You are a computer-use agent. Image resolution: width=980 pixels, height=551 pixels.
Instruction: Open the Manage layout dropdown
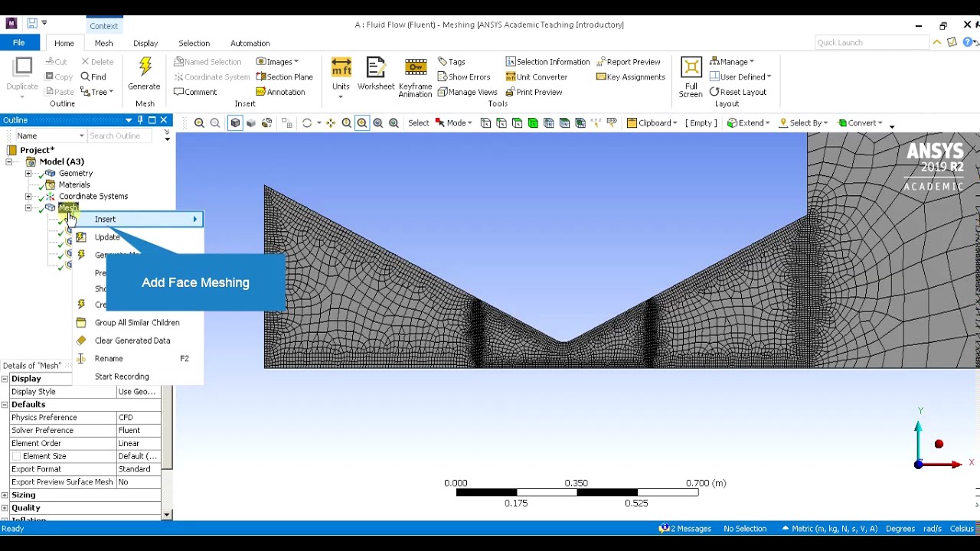pos(732,61)
